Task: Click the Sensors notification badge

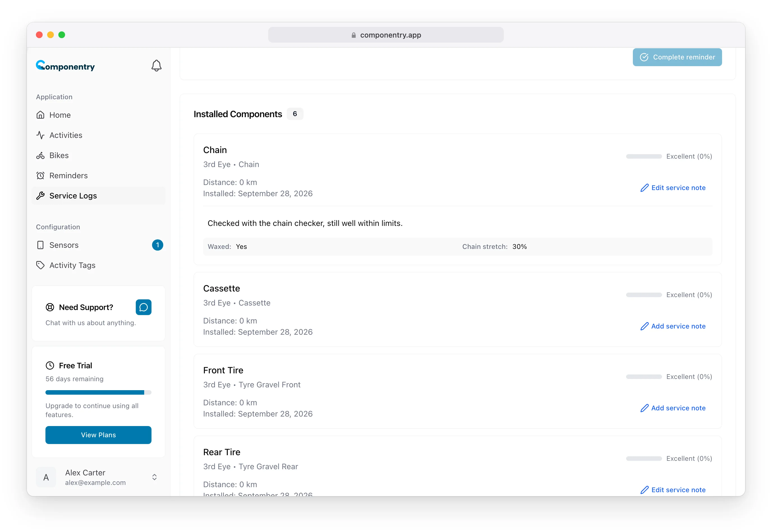Action: 157,245
